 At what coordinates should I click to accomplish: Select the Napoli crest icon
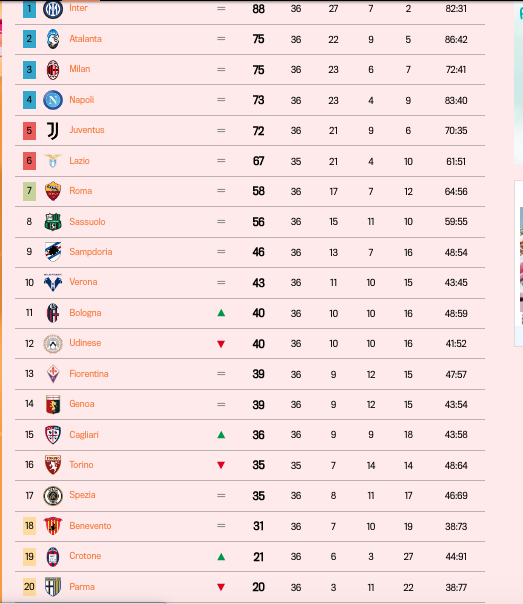pos(53,100)
